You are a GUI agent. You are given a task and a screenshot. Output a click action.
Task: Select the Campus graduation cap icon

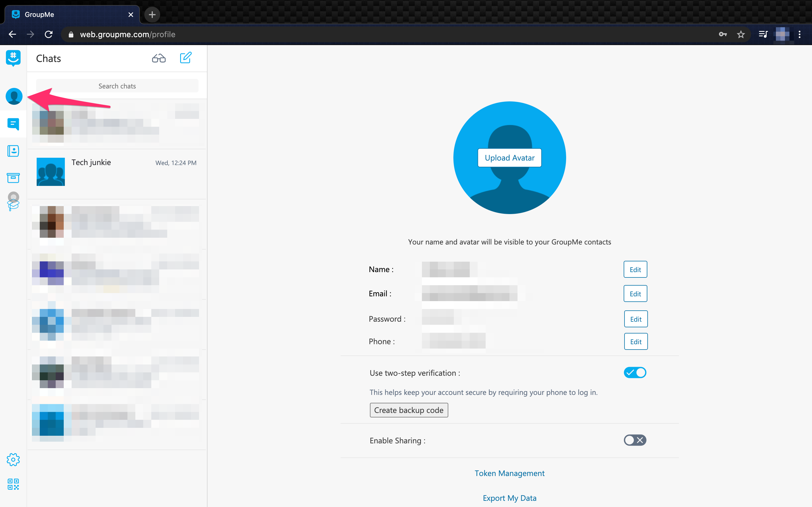14,202
